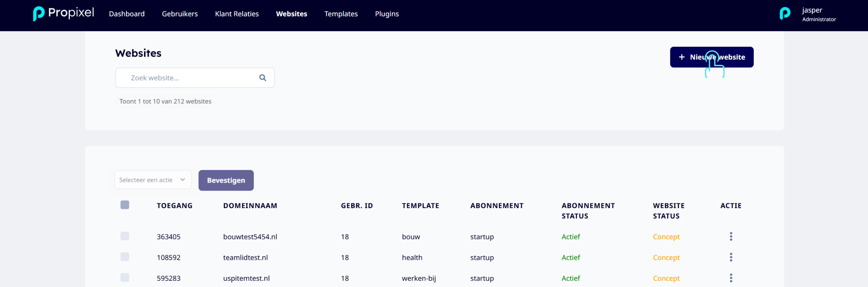Open the actions menu for teamlidtest.nl
868x287 pixels.
point(731,257)
